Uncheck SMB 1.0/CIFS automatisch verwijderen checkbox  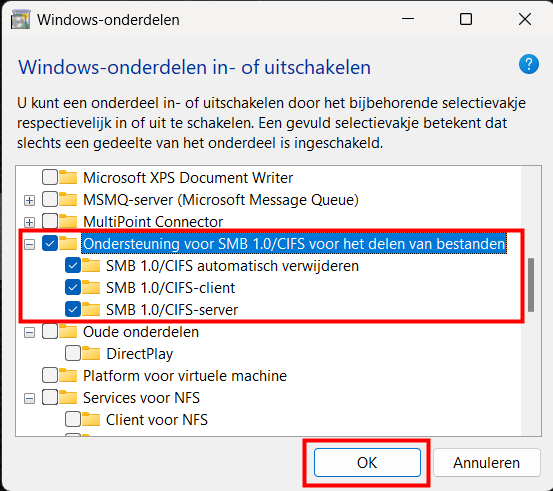click(73, 266)
